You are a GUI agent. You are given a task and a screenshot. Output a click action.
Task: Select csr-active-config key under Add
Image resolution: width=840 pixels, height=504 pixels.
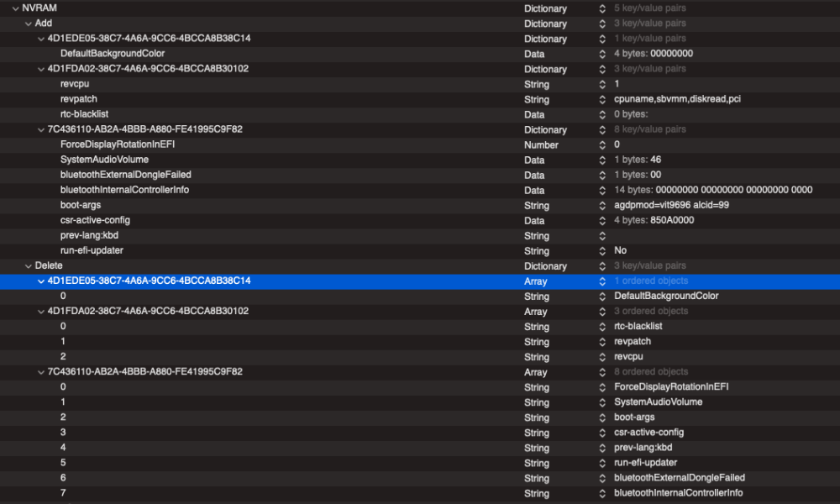95,220
